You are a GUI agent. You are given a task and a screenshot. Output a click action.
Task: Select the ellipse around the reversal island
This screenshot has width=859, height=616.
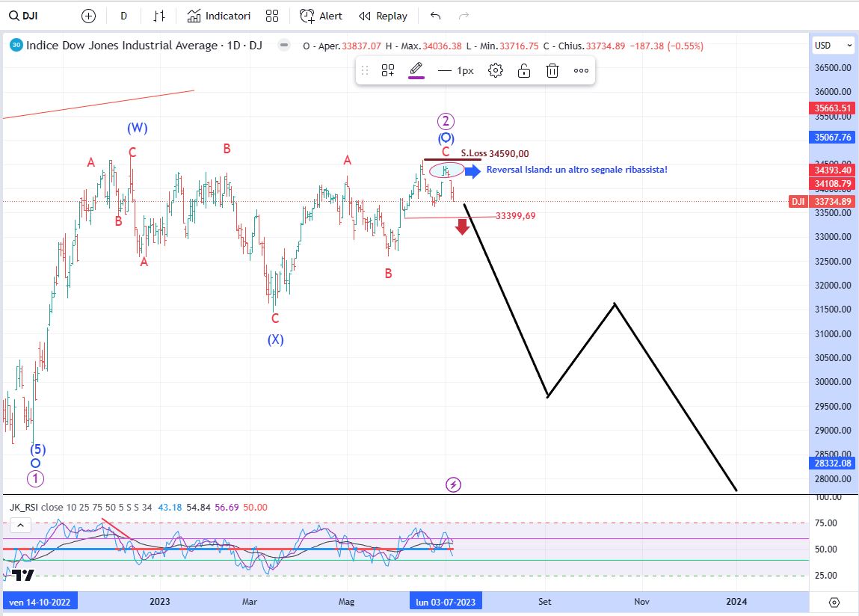(x=446, y=170)
